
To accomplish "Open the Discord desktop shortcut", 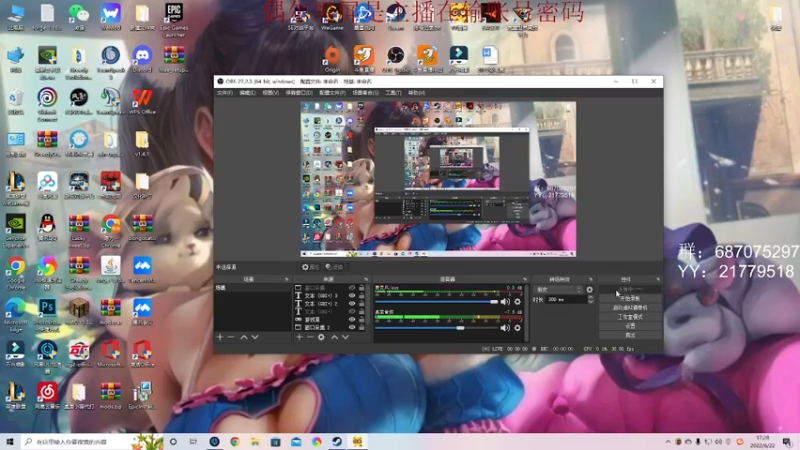I will tap(142, 60).
